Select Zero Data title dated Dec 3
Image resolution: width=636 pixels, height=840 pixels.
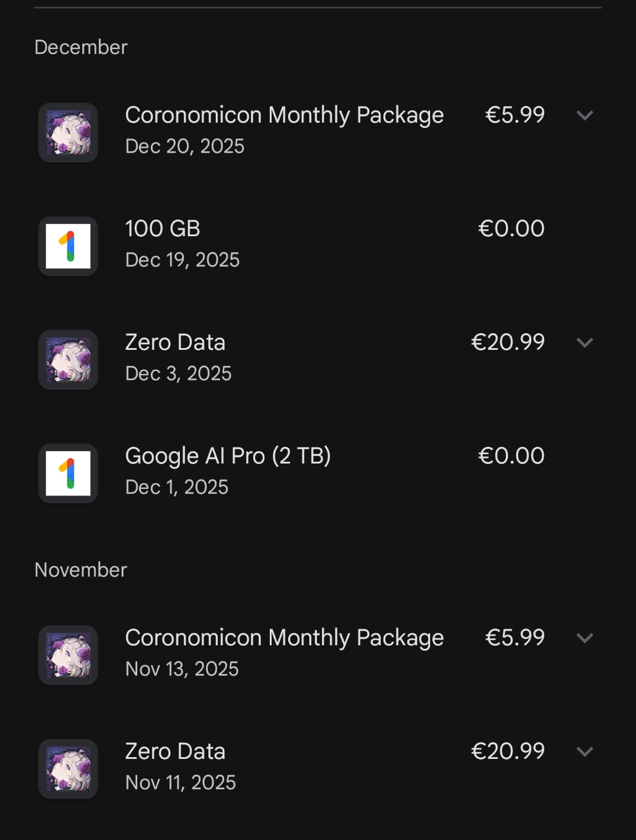175,342
